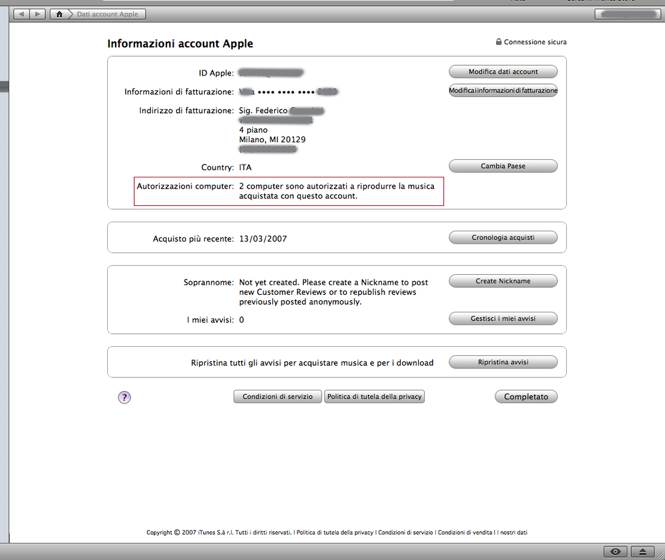This screenshot has width=665, height=560.
Task: Open footer link Condizioni di vendita
Action: [x=465, y=532]
